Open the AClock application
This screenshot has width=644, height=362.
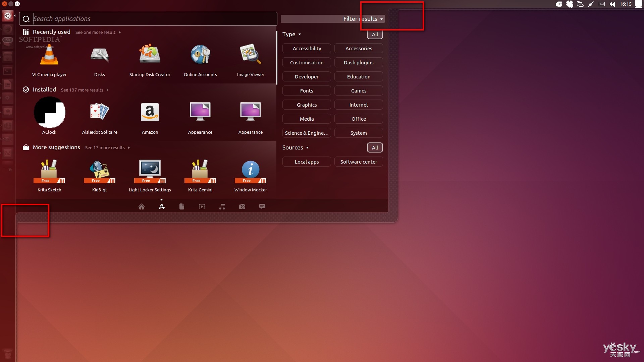[x=49, y=116]
